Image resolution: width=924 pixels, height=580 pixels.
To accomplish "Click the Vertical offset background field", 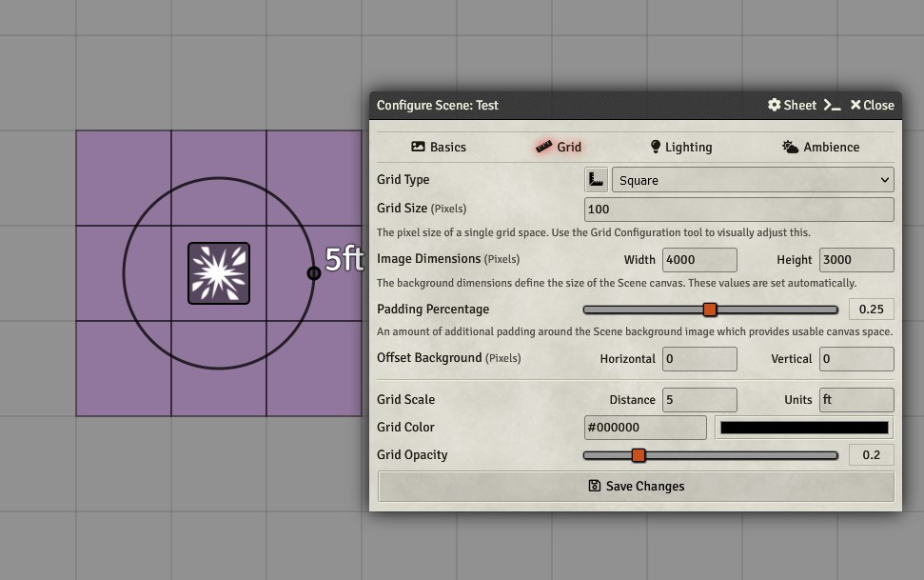I will (x=856, y=359).
